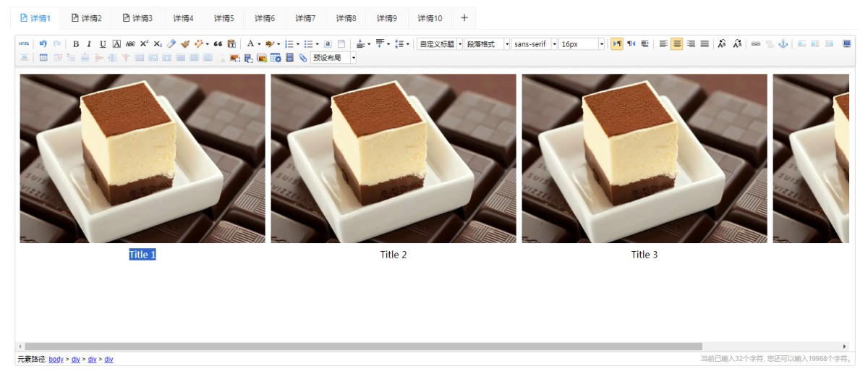This screenshot has width=868, height=377.
Task: Select the cake image above Title 2
Action: [x=393, y=158]
